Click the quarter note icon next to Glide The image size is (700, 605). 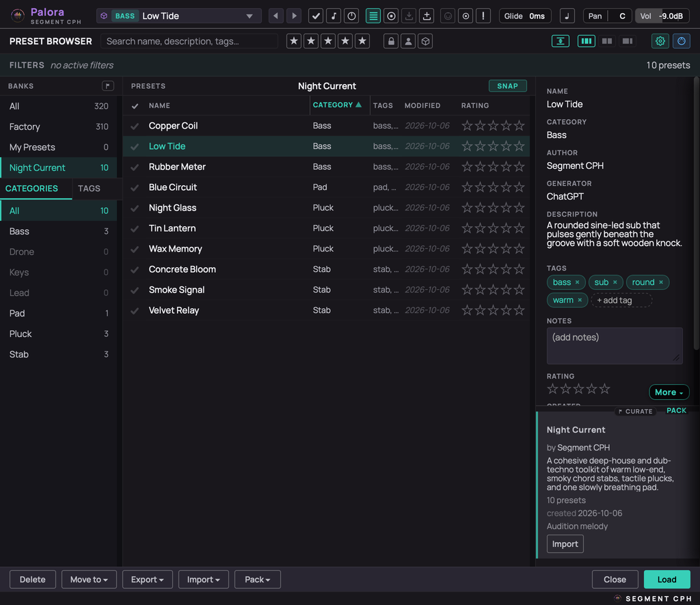[567, 16]
